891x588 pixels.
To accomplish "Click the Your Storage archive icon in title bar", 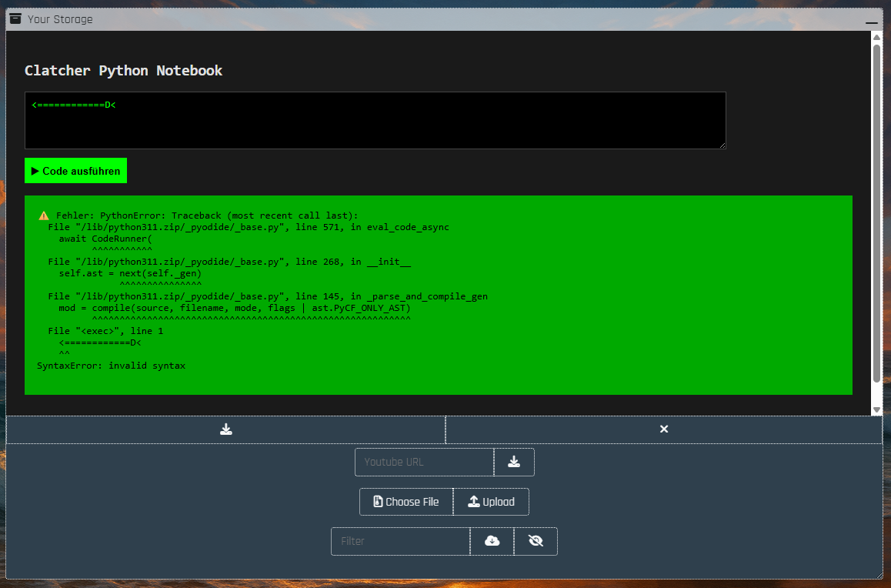I will pos(16,18).
